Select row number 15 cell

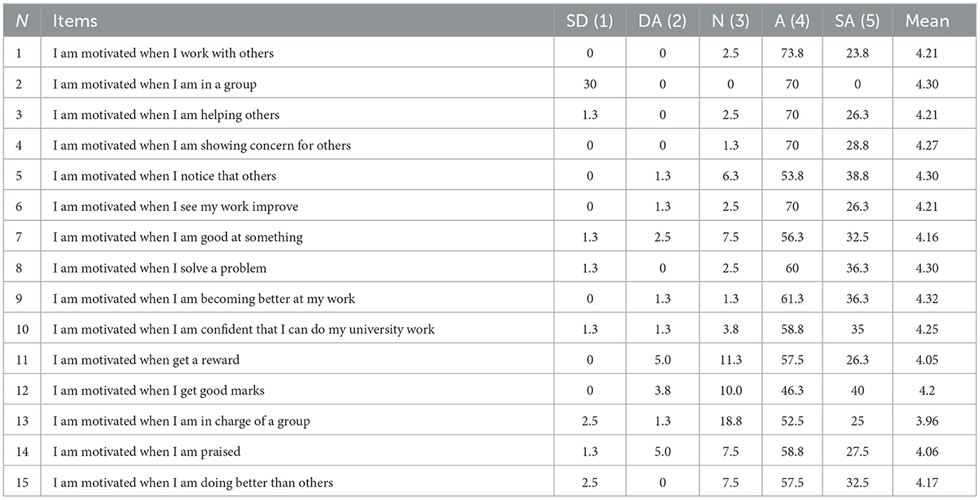(24, 482)
